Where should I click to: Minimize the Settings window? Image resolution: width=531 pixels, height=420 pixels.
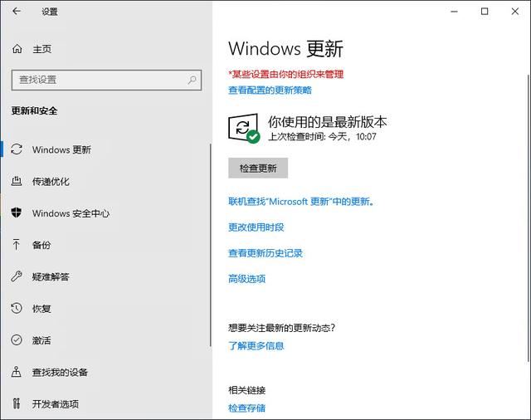[454, 12]
